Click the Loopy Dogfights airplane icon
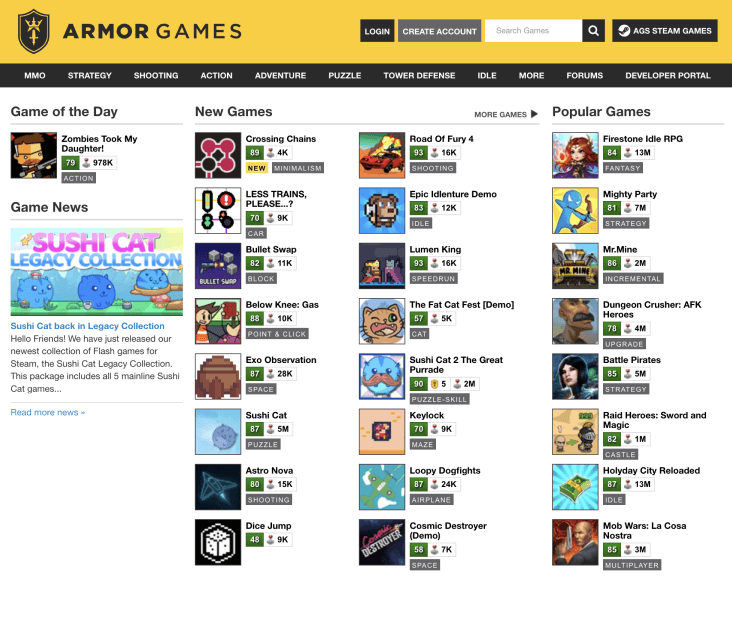This screenshot has height=620, width=732. point(382,487)
